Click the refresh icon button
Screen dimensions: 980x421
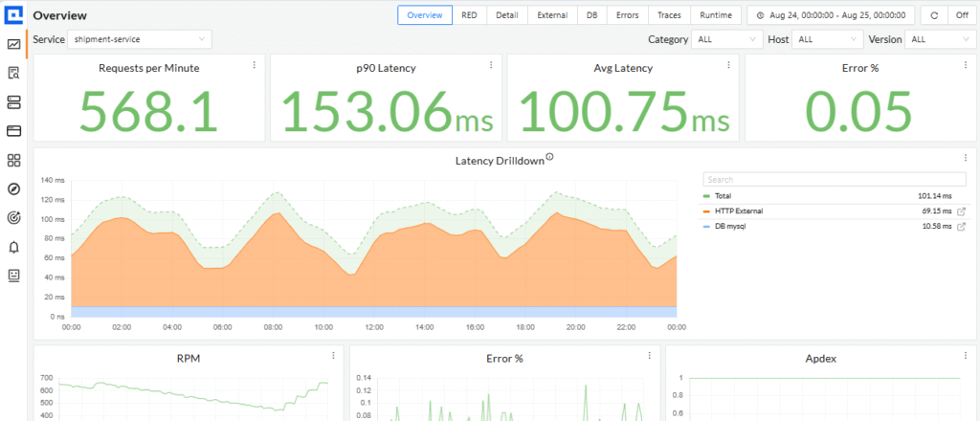(932, 15)
